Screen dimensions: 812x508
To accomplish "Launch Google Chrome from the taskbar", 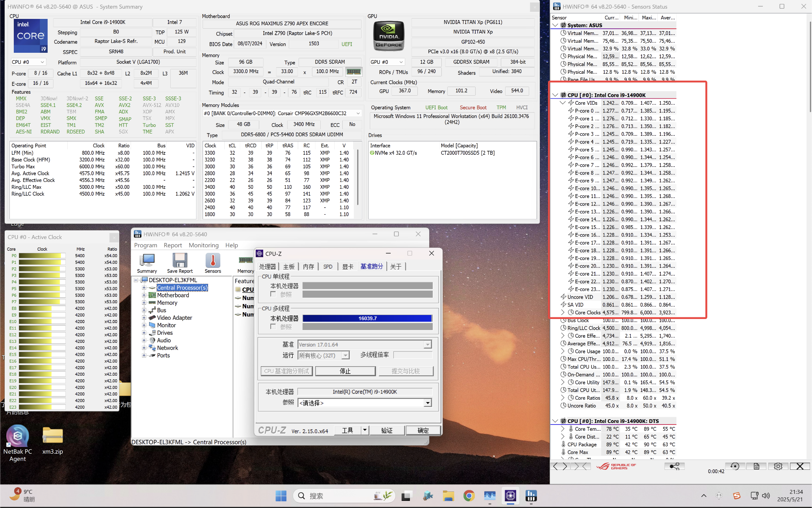I will [469, 496].
